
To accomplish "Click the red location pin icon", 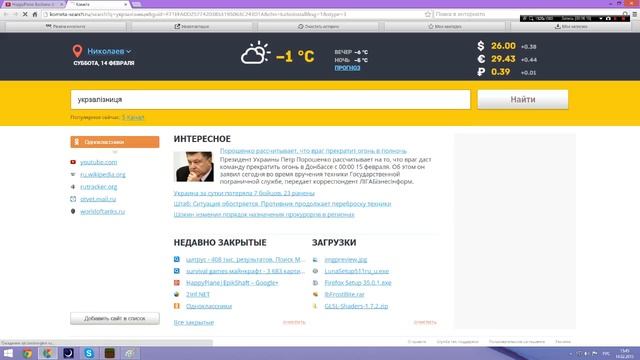I will 77,51.
